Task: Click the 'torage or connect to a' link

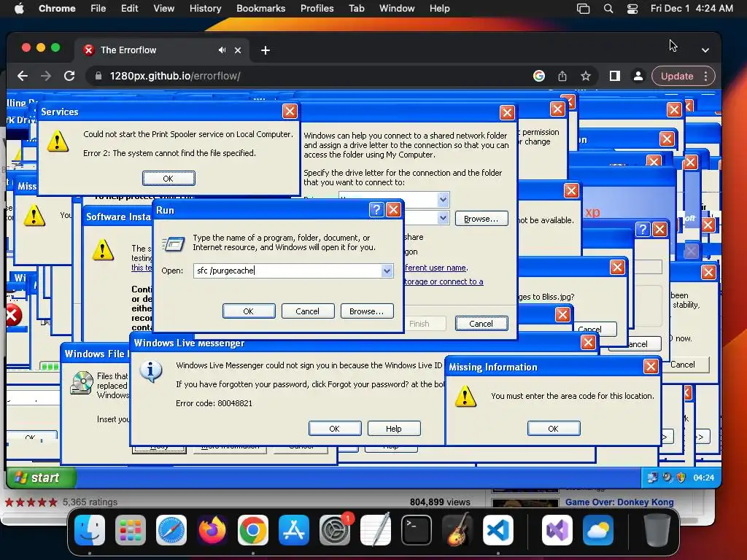Action: click(444, 281)
